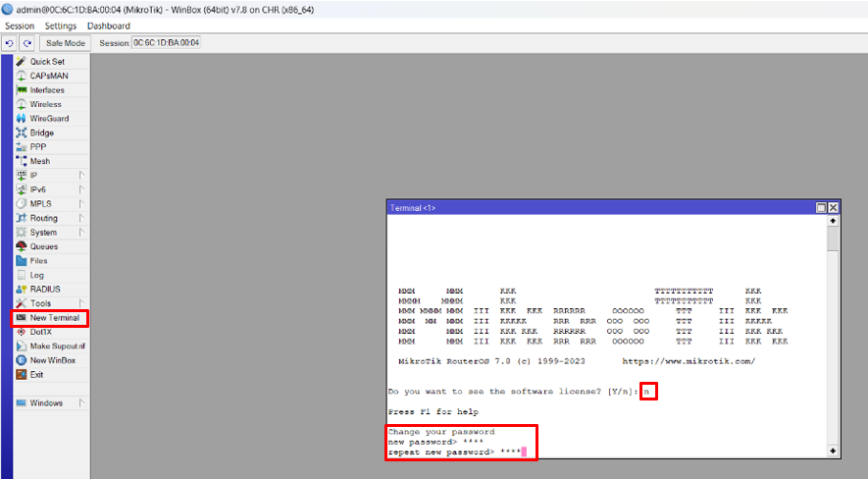The image size is (868, 479).
Task: Open the Dashboard menu
Action: (x=108, y=26)
